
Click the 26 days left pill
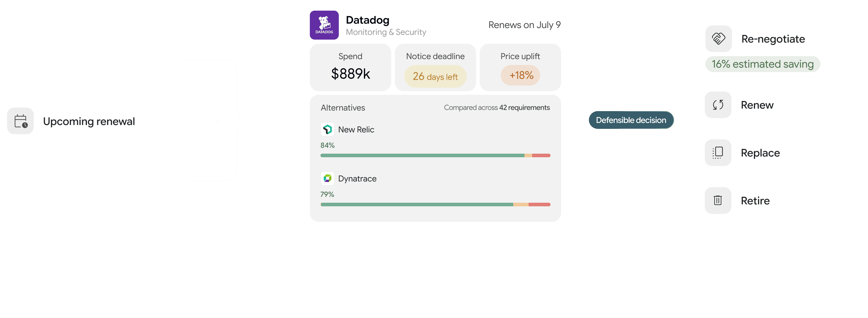[435, 77]
